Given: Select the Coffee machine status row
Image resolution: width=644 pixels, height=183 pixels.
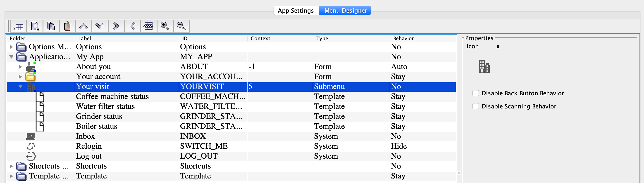Looking at the screenshot, I should [112, 97].
